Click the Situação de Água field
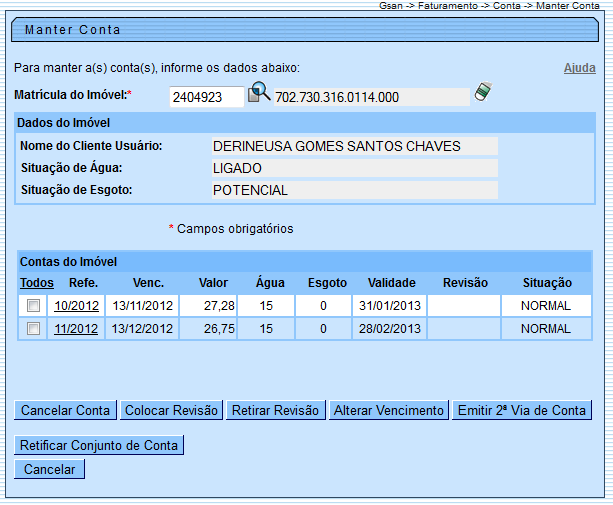The width and height of the screenshot is (613, 505). point(353,168)
